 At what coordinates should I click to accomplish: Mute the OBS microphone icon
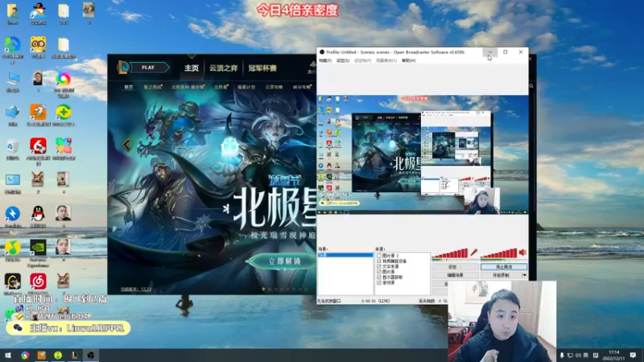pos(473,252)
